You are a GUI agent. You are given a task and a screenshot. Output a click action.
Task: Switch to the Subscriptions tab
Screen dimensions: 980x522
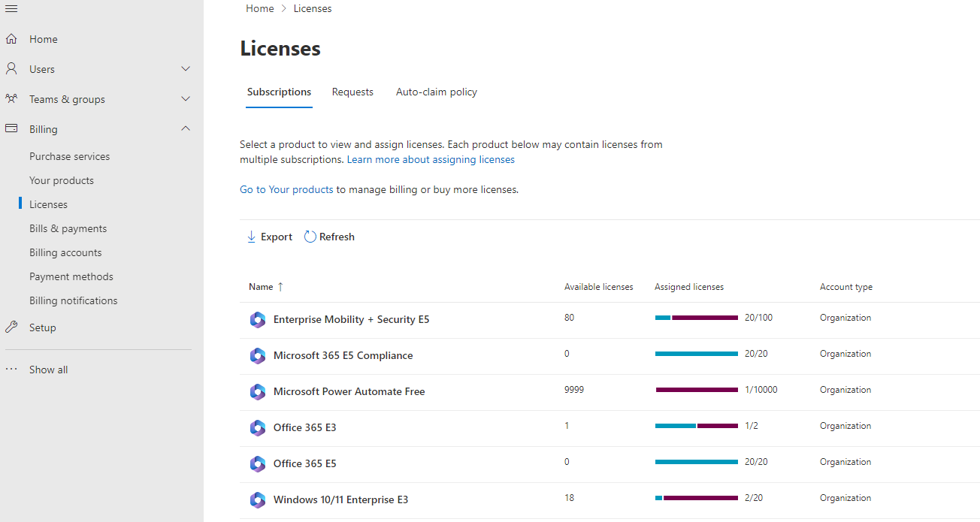279,92
